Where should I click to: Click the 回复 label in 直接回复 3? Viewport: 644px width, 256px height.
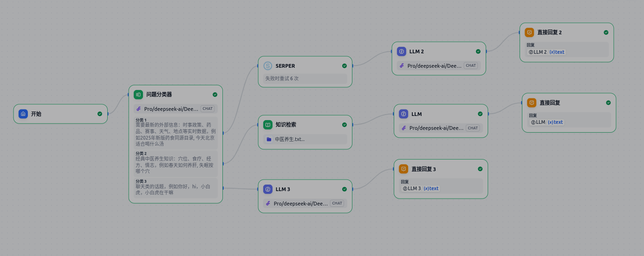point(405,182)
